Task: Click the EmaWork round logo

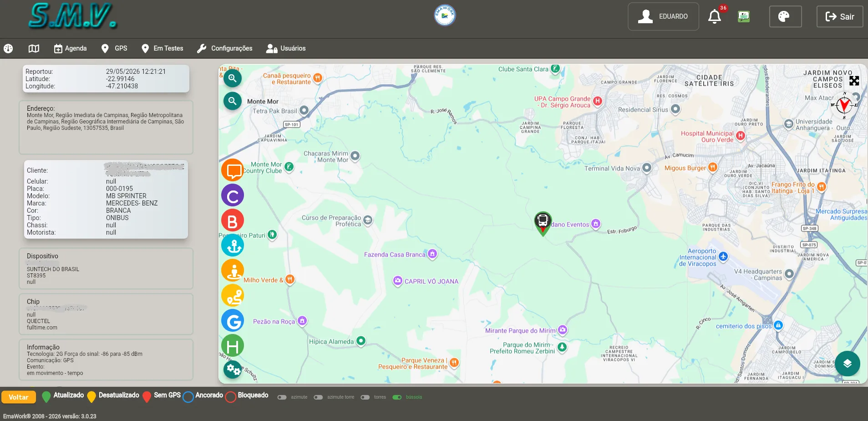Action: point(445,15)
